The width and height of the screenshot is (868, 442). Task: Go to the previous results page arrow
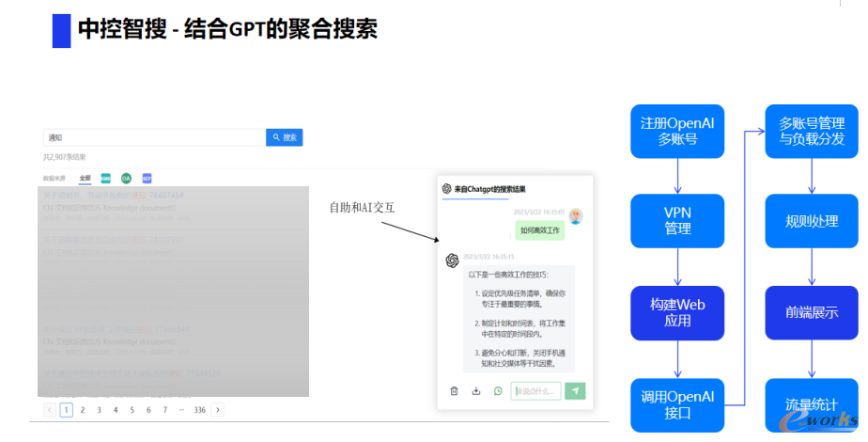coord(49,410)
